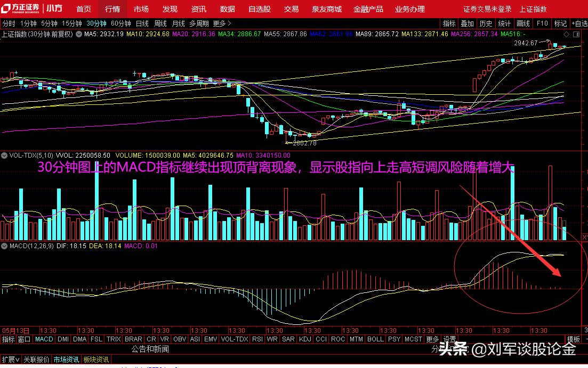
Task: Expand the 上证指数 chart dropdown arrow
Action: pos(79,34)
